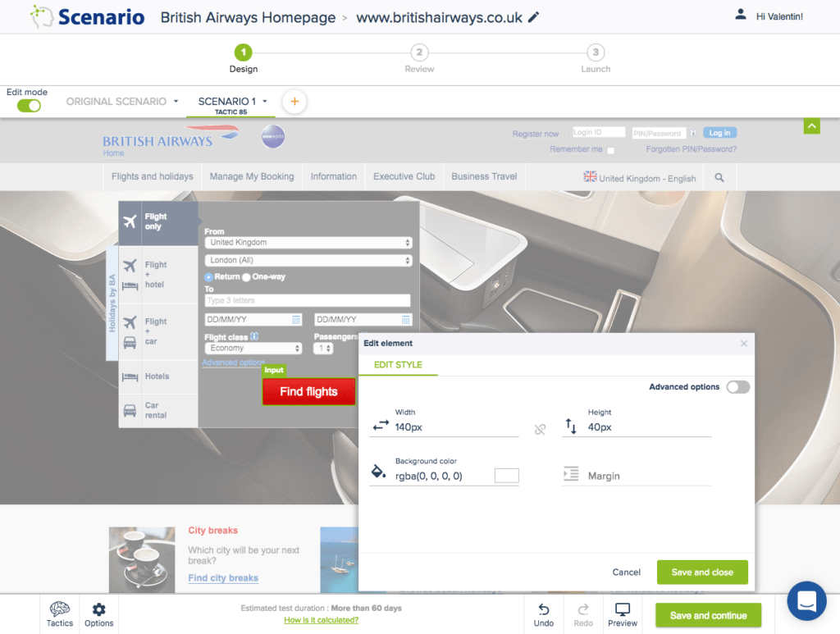This screenshot has width=840, height=634.
Task: Click the oneworld alliance logo
Action: tap(272, 136)
